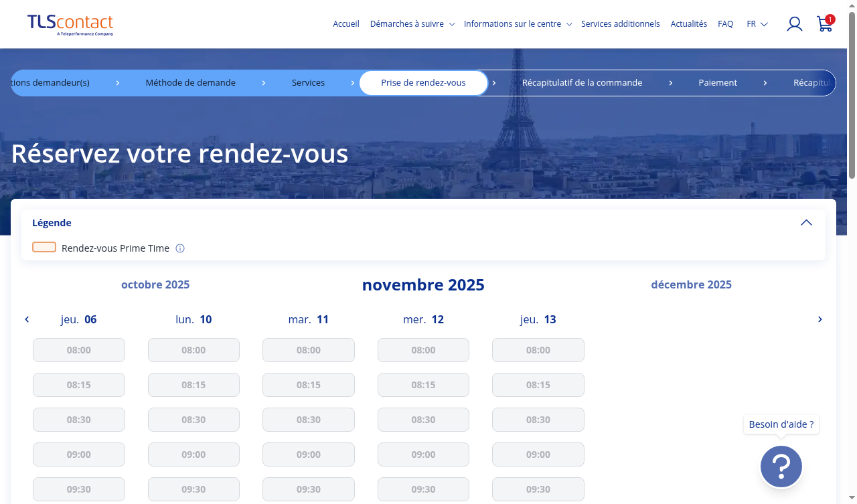Pick 08:00 slot on mar. 11

[309, 350]
